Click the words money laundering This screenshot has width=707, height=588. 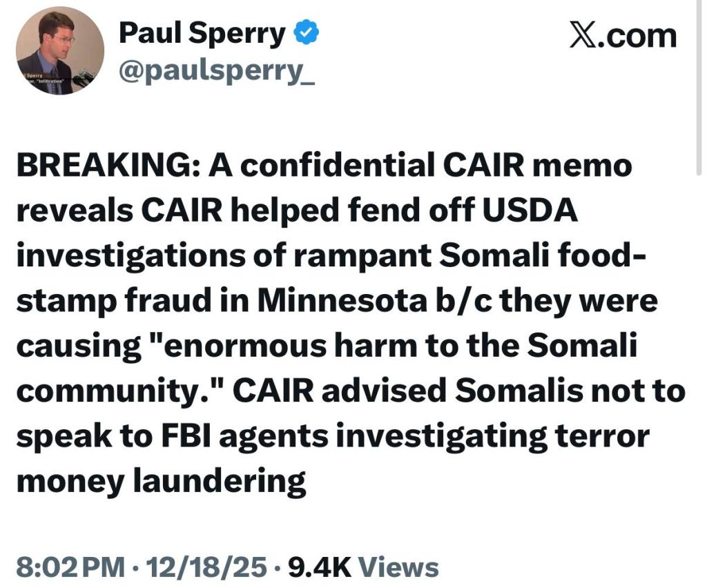point(161,482)
